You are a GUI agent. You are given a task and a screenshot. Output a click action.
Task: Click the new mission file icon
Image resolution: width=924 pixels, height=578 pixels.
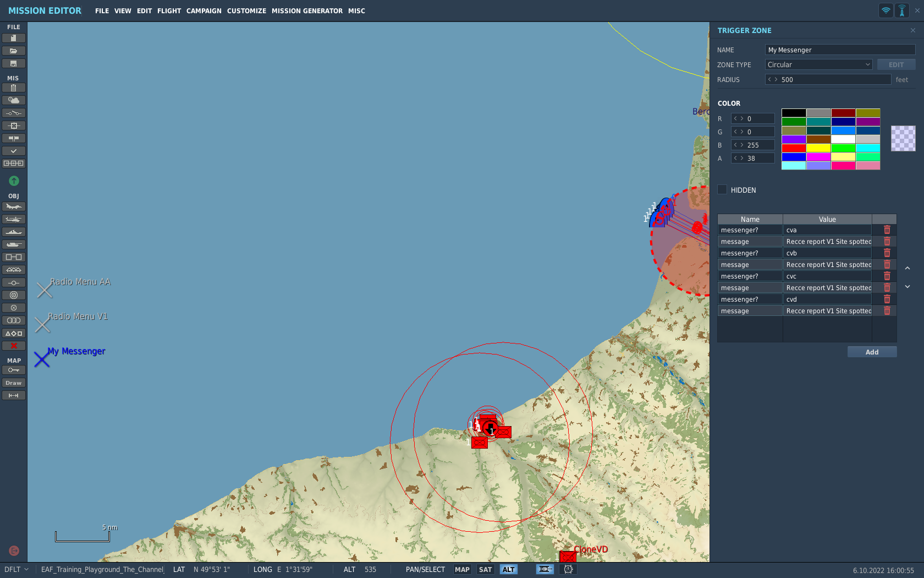(x=14, y=38)
